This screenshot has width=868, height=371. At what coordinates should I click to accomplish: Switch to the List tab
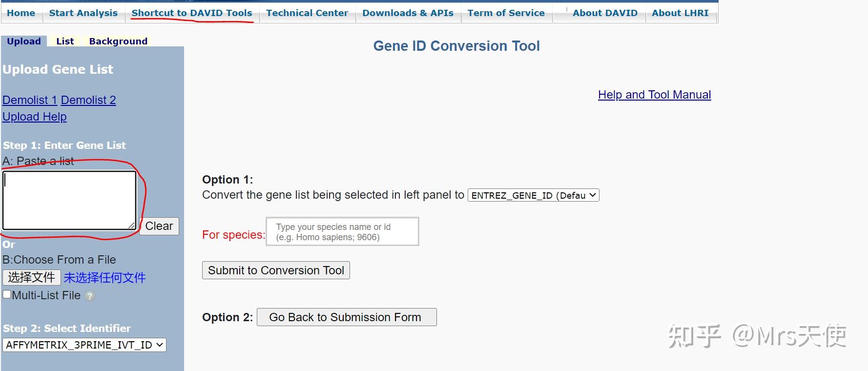click(65, 41)
